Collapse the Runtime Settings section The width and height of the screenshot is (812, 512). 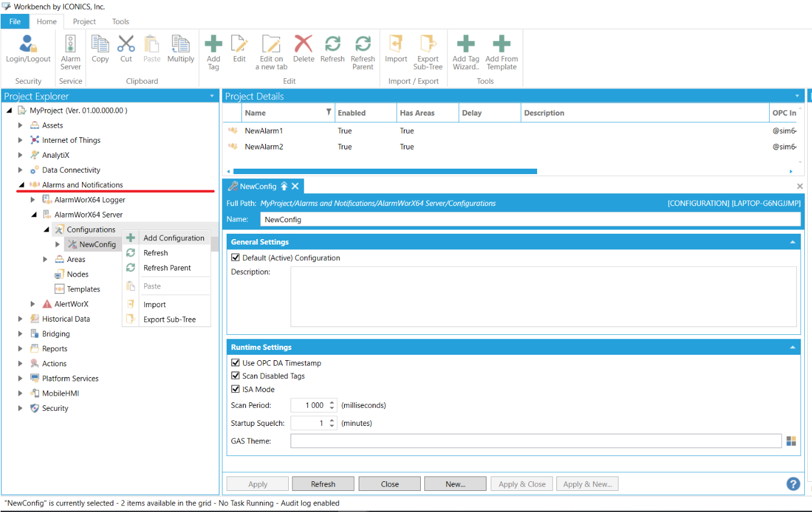coord(793,348)
